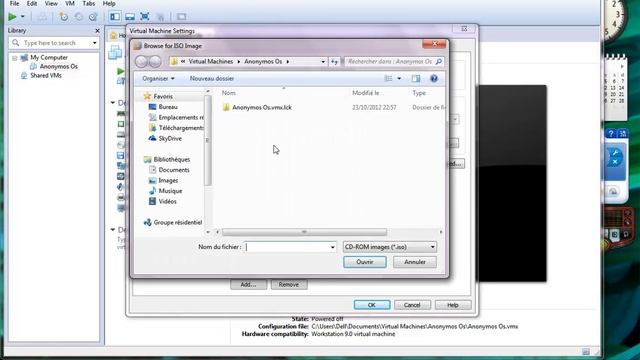
Task: Select Shared VMs in the Library
Action: point(46,76)
